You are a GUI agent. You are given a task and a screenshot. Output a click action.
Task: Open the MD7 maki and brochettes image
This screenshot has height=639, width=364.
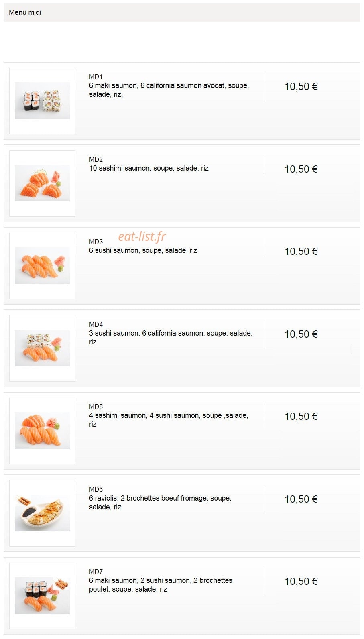pos(42,596)
